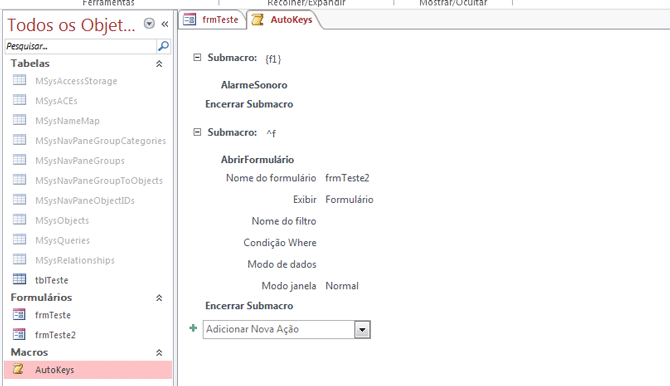Click the Encerrar Submacro above Adicionar Nova Ação
Image resolution: width=670 pixels, height=386 pixels.
(x=249, y=306)
